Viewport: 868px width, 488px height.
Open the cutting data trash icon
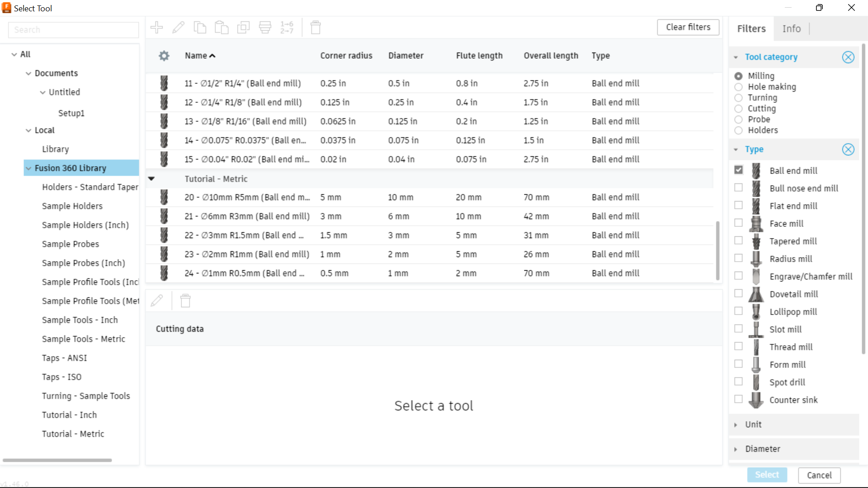tap(185, 300)
